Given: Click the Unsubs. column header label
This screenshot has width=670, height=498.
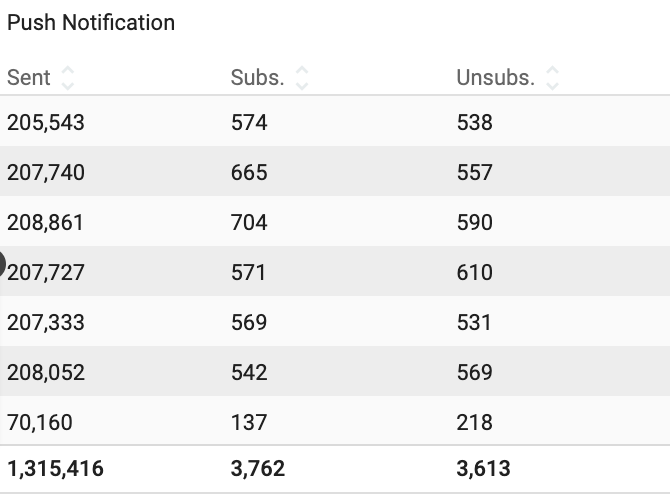Looking at the screenshot, I should click(x=495, y=77).
